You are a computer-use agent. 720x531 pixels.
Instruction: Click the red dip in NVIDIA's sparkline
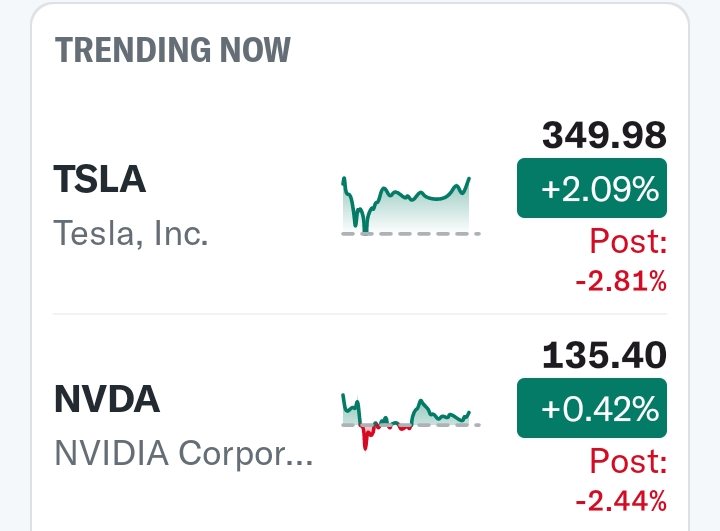coord(366,437)
